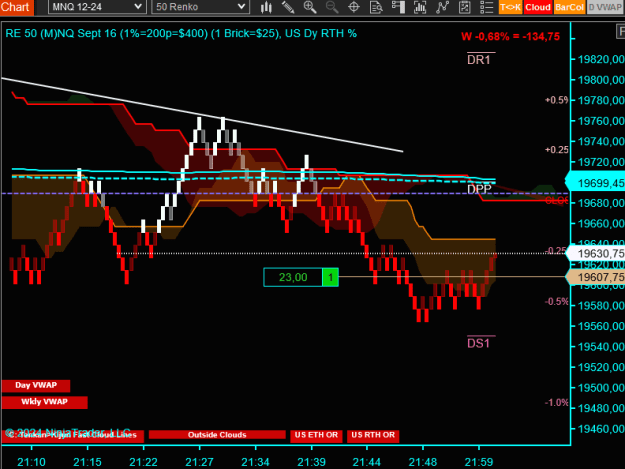Click the 21:44 time axis label

366,462
